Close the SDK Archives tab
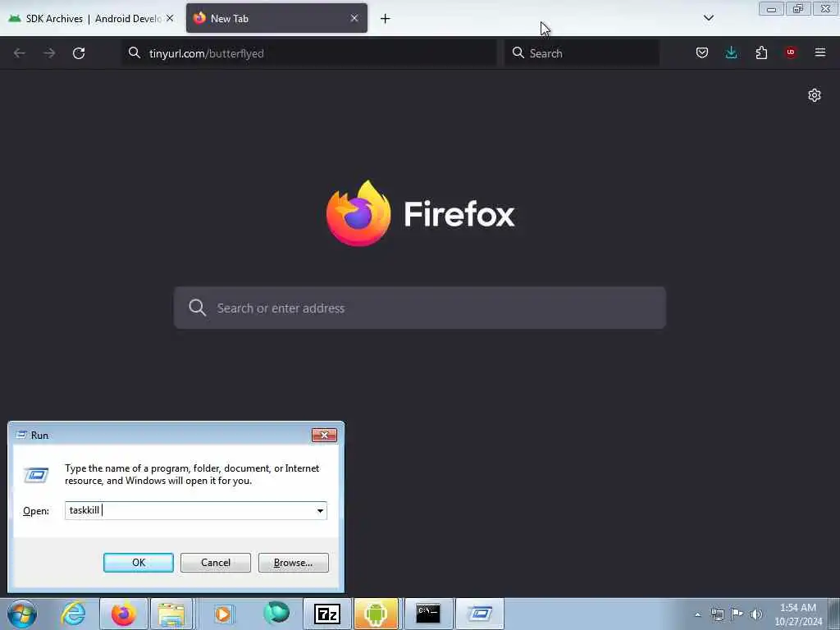Viewport: 840px width, 630px height. [x=170, y=18]
